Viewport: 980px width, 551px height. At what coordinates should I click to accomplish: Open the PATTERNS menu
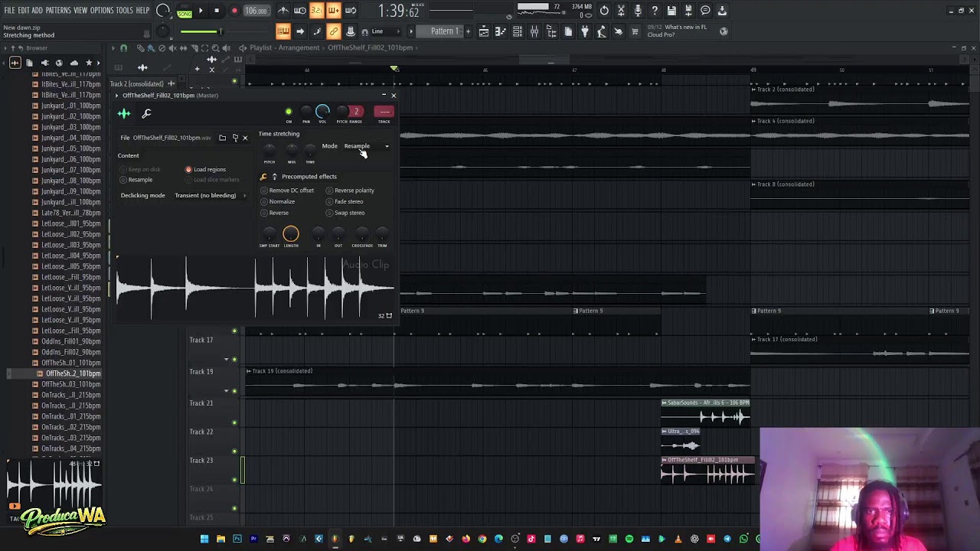58,11
